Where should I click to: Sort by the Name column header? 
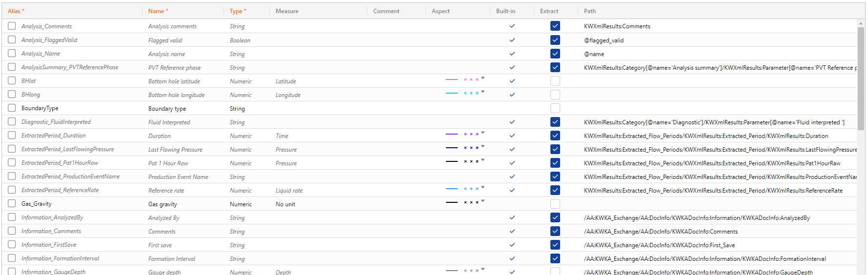(158, 11)
